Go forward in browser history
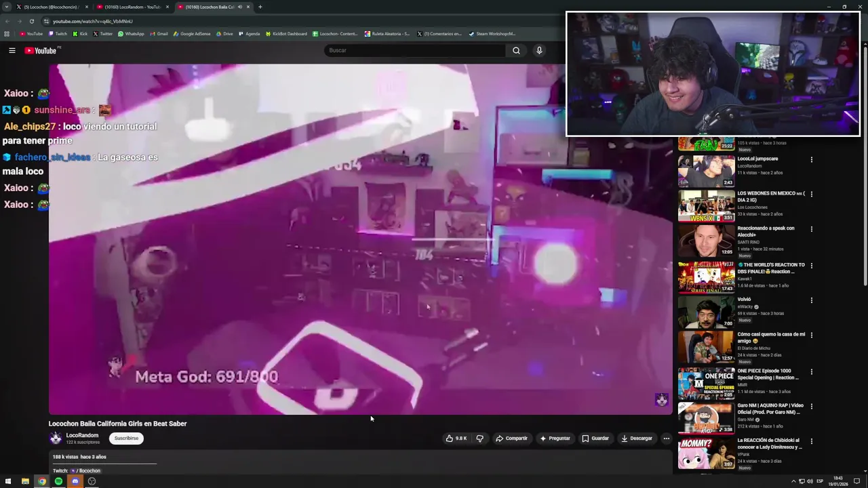Screen dimensions: 868x488 19,21
